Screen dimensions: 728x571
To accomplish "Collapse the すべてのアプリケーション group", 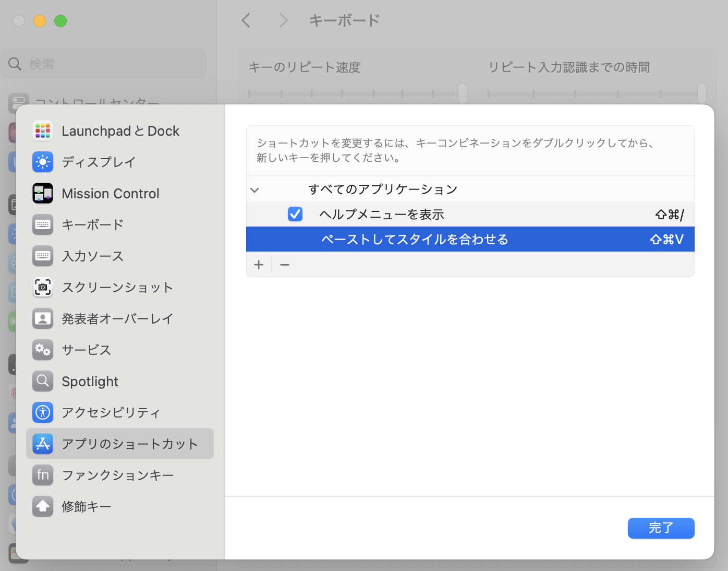I will pos(254,189).
